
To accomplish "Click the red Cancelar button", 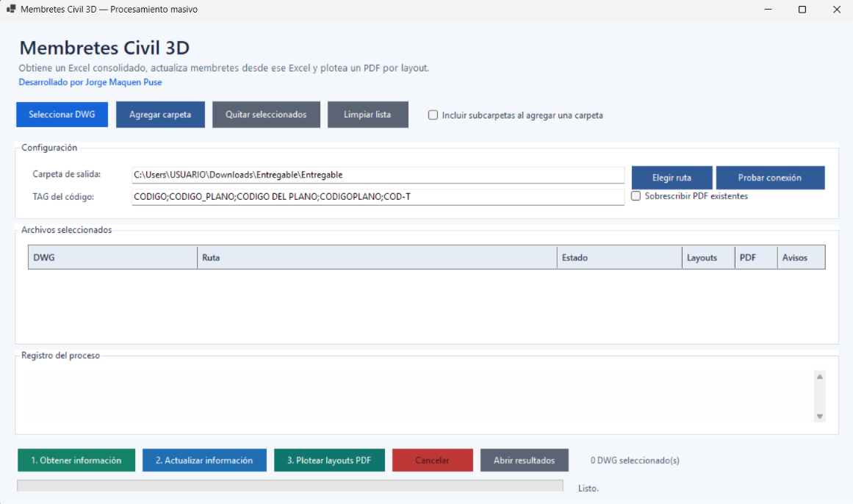I will click(433, 461).
